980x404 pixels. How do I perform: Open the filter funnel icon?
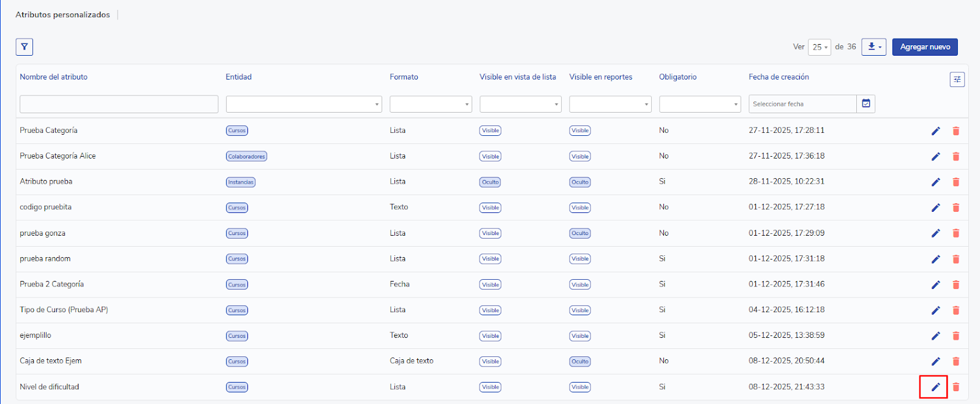[24, 47]
